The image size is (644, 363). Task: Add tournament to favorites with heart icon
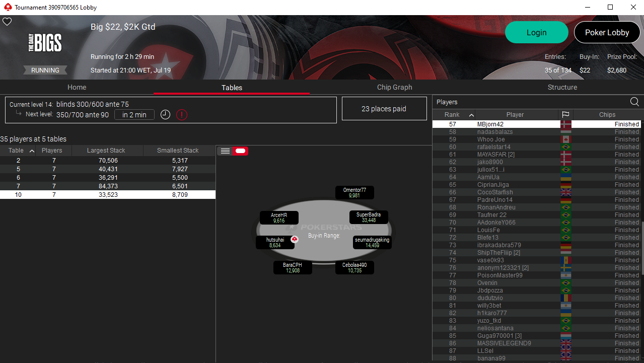click(x=7, y=22)
